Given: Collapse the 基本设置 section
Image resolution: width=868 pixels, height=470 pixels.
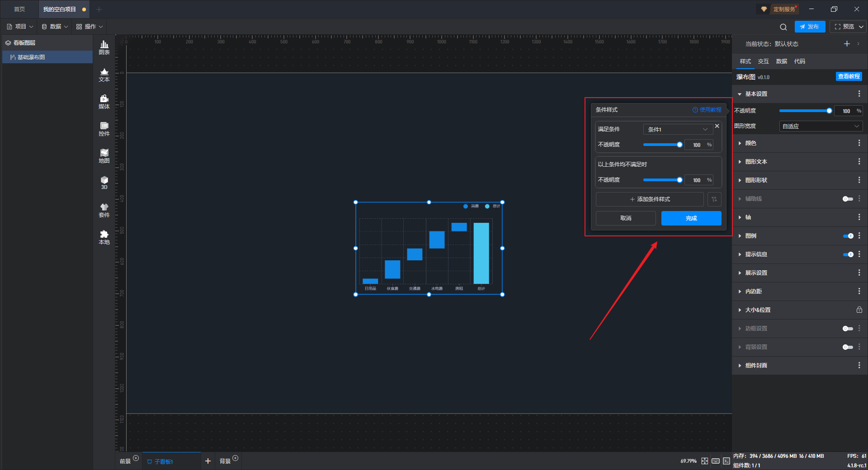Looking at the screenshot, I should click(740, 94).
